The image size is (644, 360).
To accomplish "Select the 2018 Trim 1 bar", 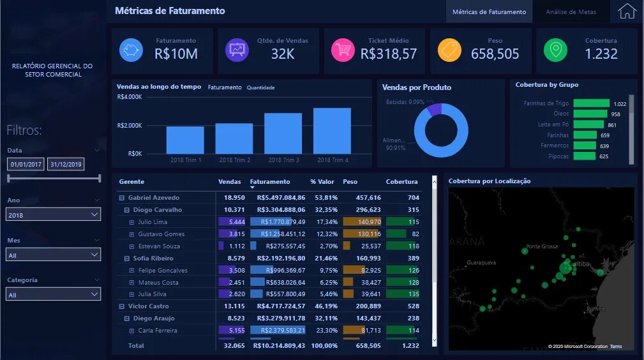I will (185, 140).
